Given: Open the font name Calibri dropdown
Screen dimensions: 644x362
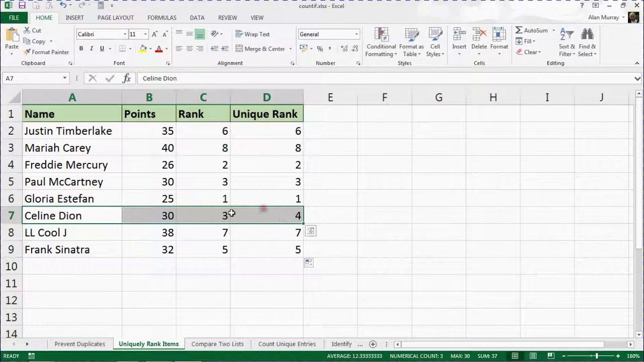Looking at the screenshot, I should 125,34.
